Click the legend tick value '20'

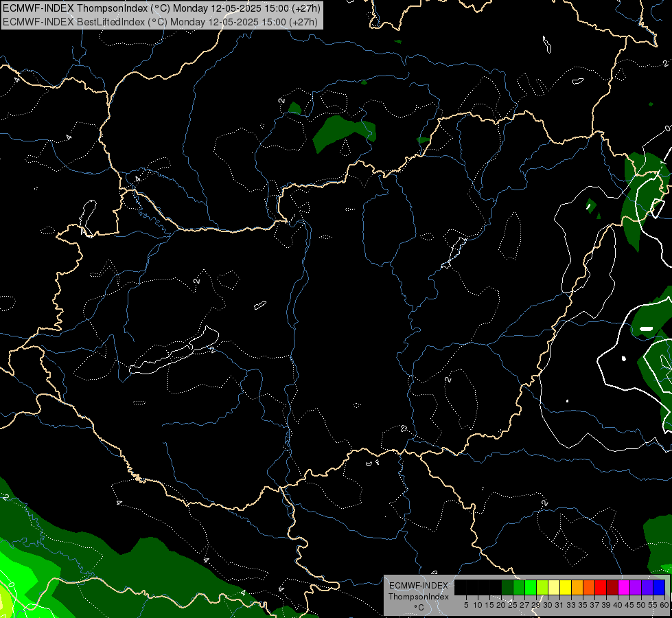click(x=501, y=605)
